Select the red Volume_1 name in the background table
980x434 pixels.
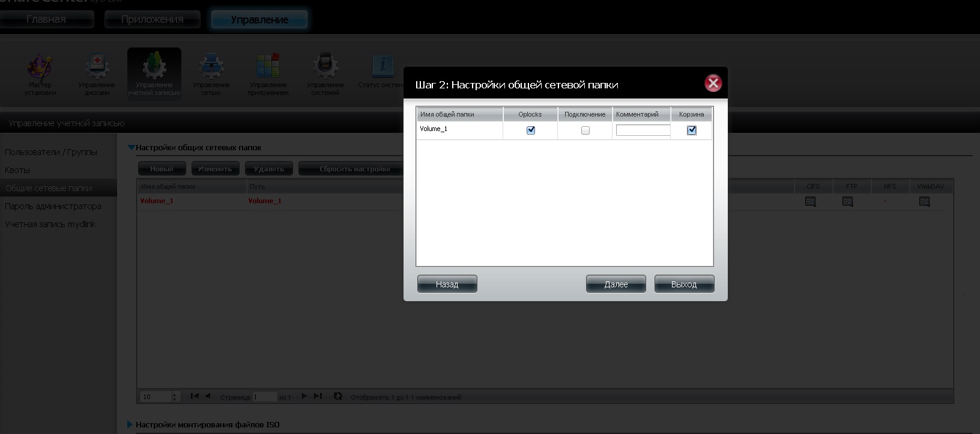click(x=157, y=201)
